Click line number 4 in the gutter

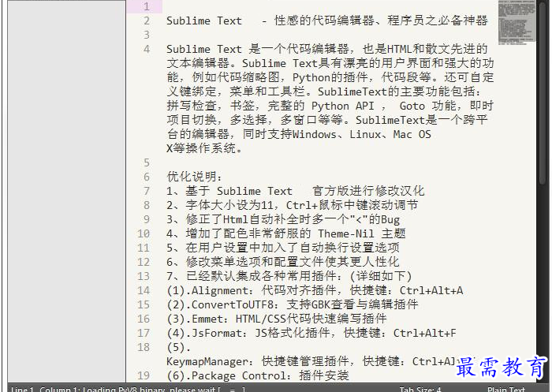click(147, 49)
